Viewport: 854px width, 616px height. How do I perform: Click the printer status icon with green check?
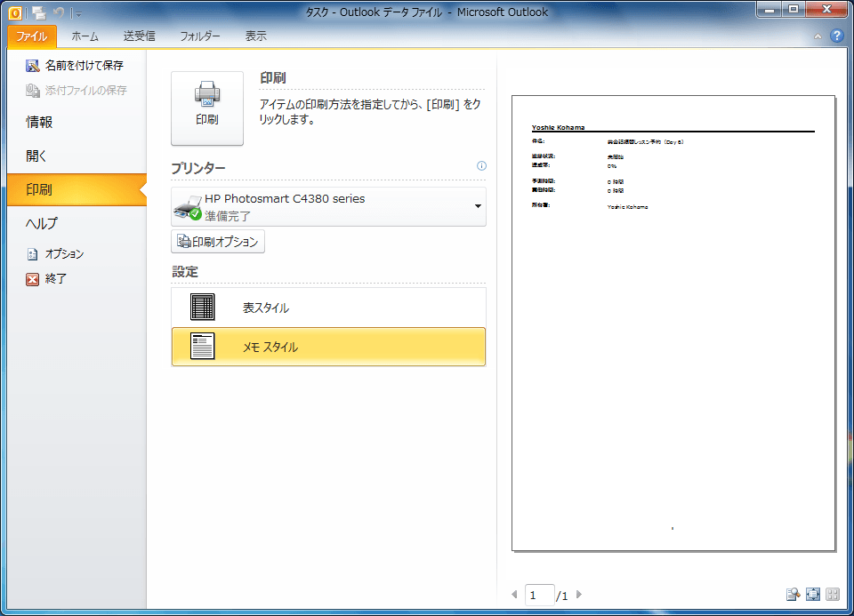pyautogui.click(x=188, y=208)
